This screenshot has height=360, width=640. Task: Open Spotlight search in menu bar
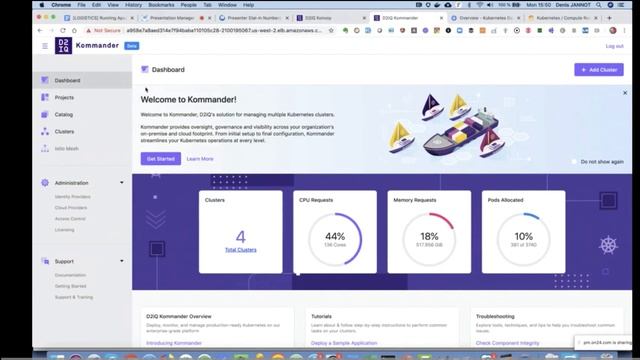pos(598,5)
